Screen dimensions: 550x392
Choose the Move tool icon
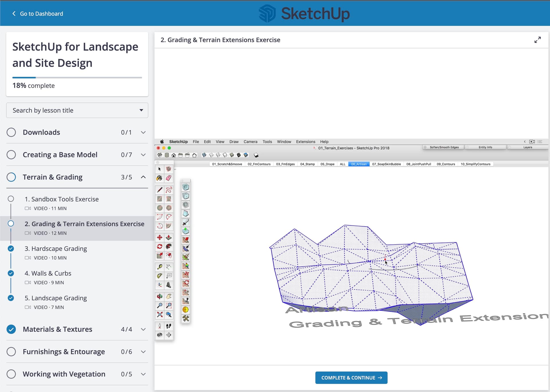coord(160,237)
